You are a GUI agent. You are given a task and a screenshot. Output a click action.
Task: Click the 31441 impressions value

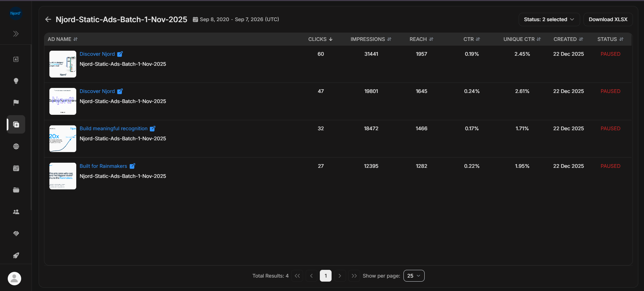pyautogui.click(x=371, y=54)
